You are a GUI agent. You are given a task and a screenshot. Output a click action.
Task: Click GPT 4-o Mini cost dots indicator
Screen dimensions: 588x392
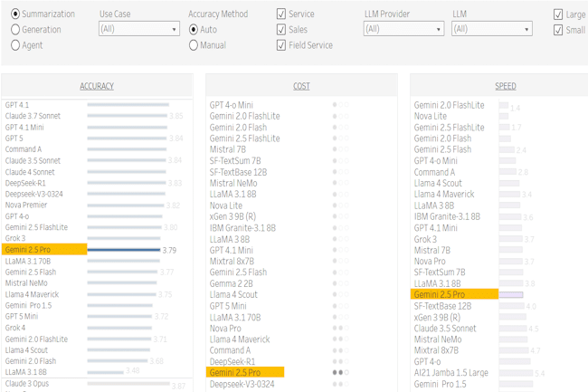tap(340, 105)
